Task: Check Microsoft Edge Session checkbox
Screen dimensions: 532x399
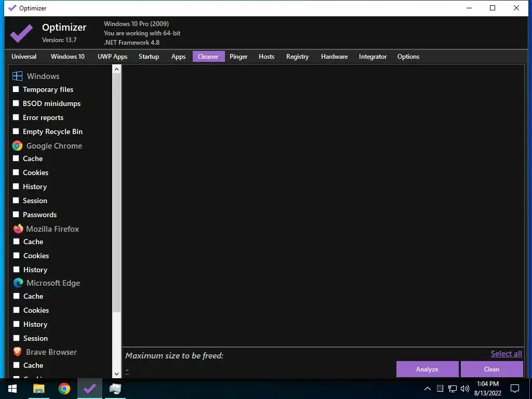Action: (x=16, y=338)
